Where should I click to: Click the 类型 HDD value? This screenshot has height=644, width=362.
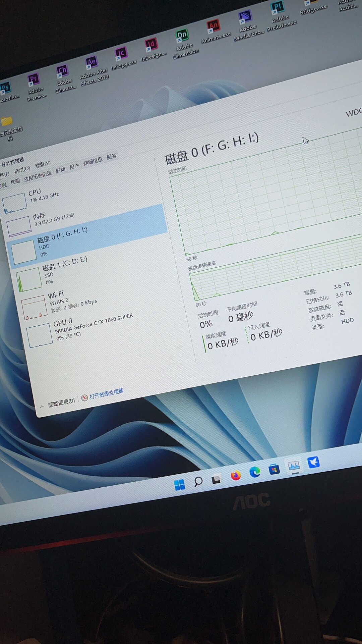point(347,321)
